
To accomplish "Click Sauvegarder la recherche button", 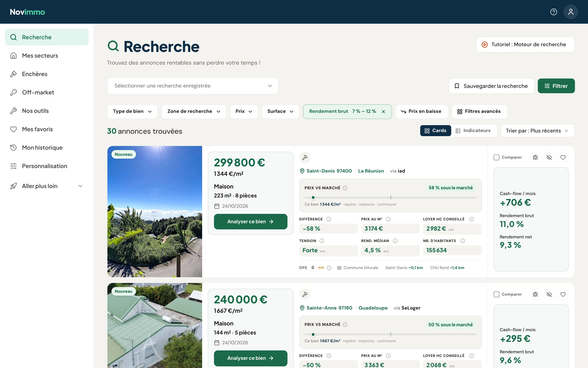I will point(491,86).
